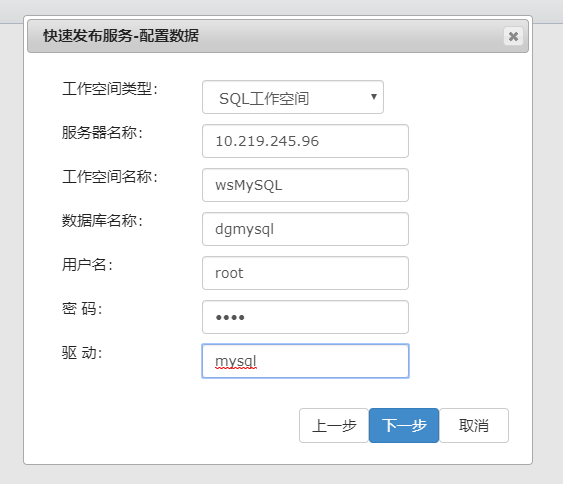Click the dialog title 快速发布服务-配置数据

point(121,36)
